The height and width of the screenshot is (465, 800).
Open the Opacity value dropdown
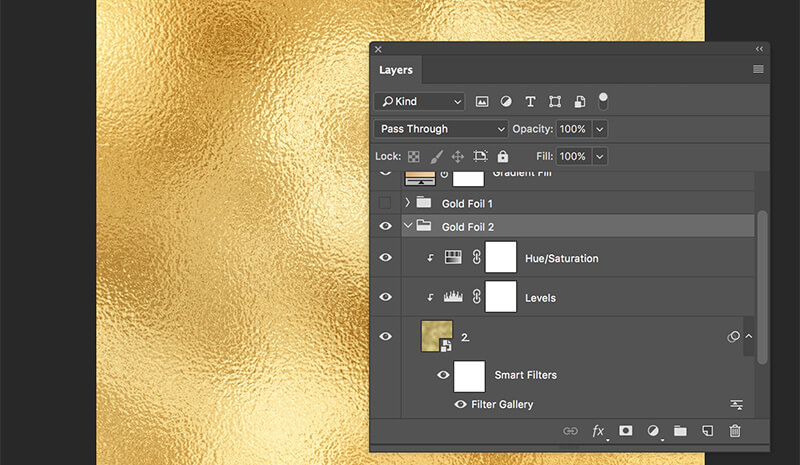click(600, 129)
